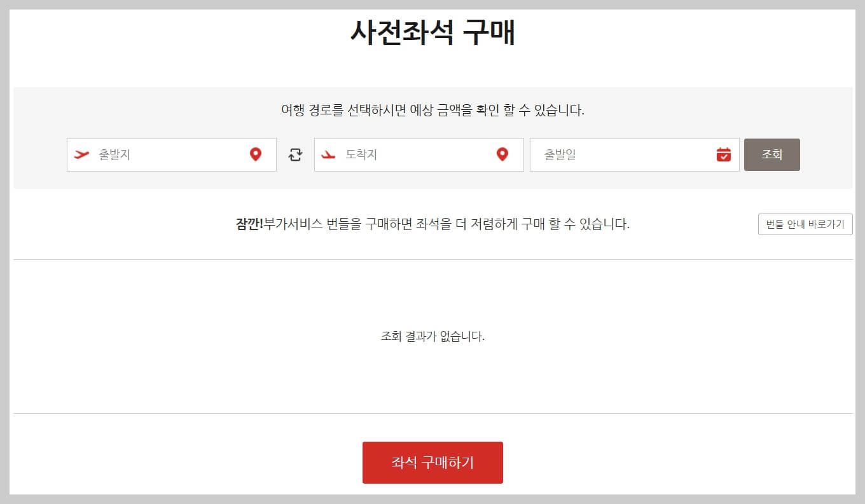Select the red location pin beside 도착지
The image size is (865, 504).
[x=503, y=154]
